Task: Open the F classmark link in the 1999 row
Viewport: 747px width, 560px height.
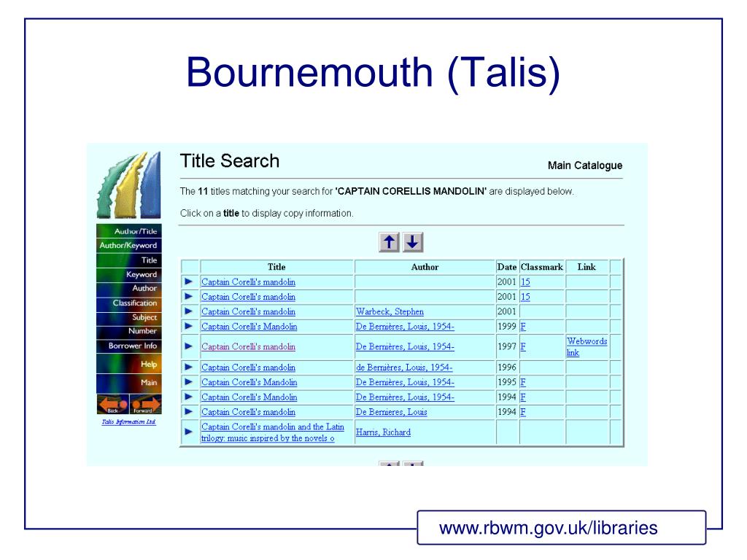Action: pos(523,327)
